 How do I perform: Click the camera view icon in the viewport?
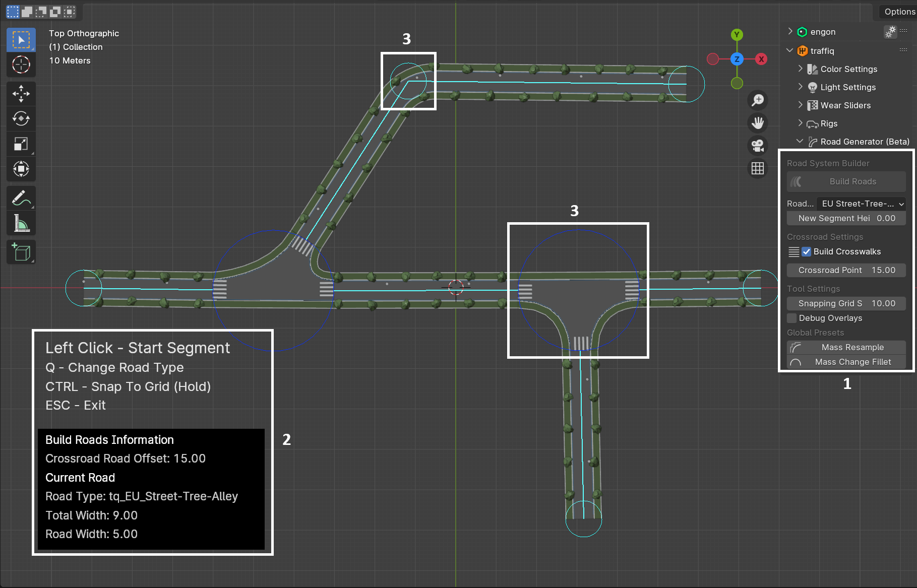[758, 145]
